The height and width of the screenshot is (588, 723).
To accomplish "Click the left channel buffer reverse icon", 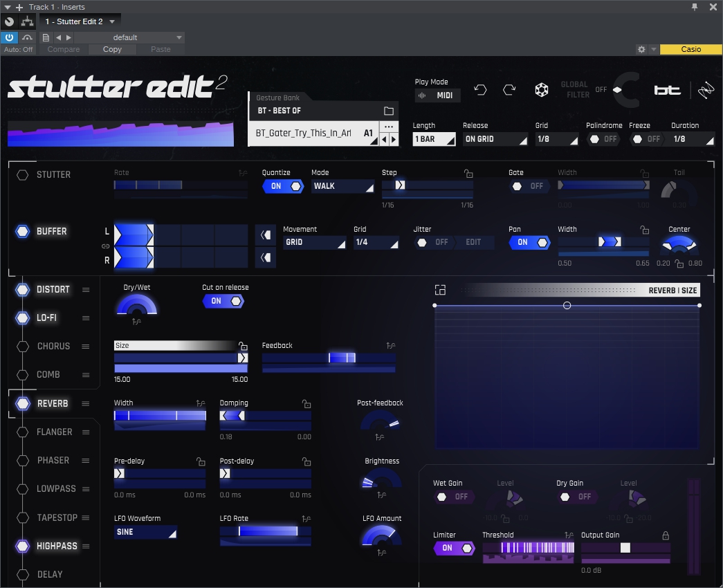I will tap(266, 235).
